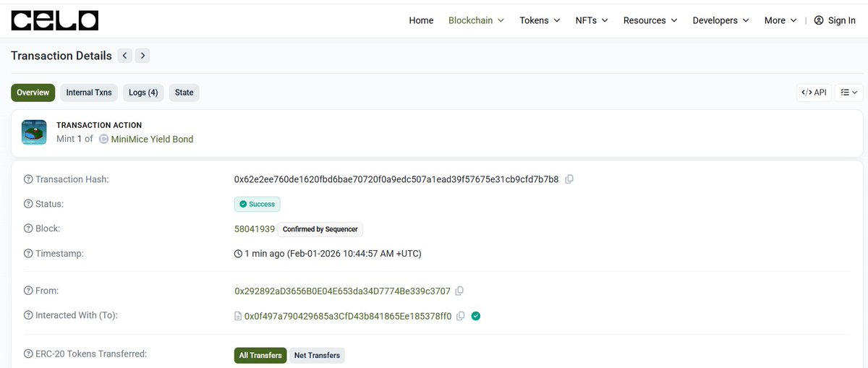Viewport: 868px width, 368px height.
Task: Click the Transaction Details heading
Action: click(x=61, y=56)
